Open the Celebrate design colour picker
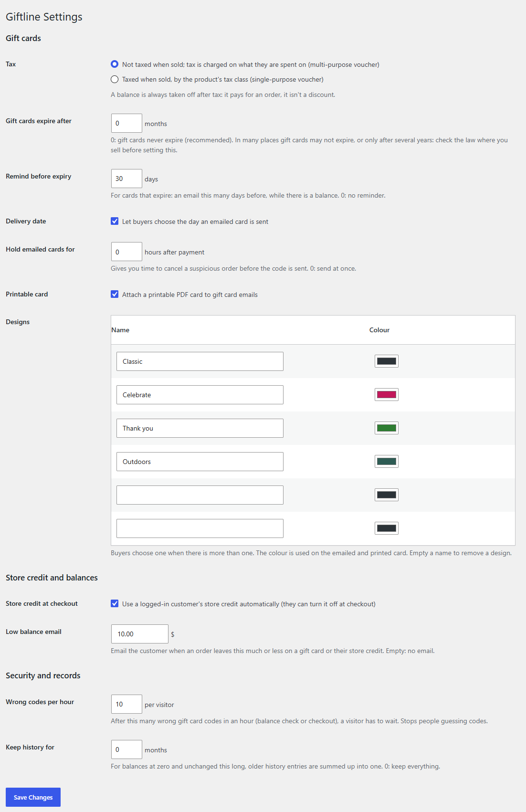The image size is (526, 812). click(387, 395)
